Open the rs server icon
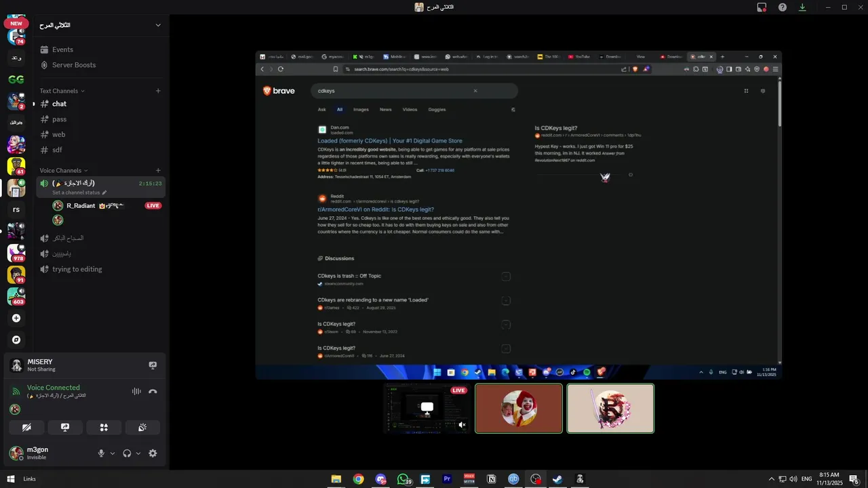868x488 pixels. [x=16, y=209]
